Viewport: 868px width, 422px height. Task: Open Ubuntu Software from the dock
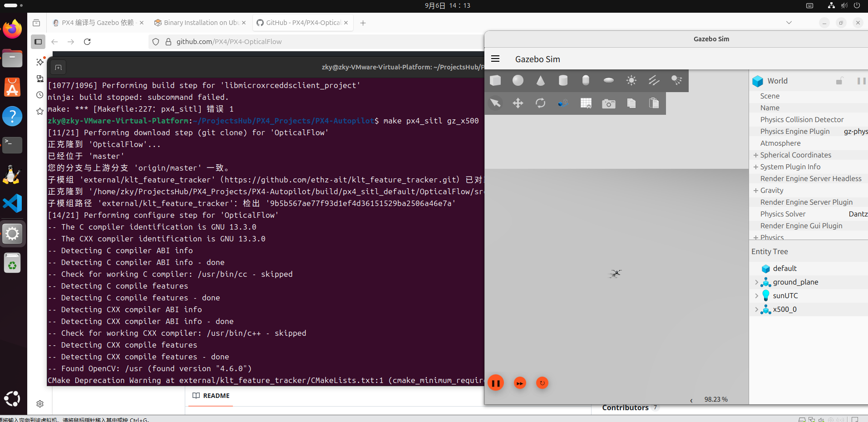[x=12, y=87]
